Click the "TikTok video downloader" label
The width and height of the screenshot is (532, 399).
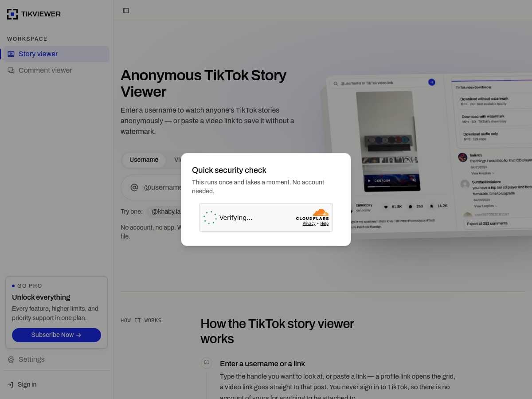(473, 87)
